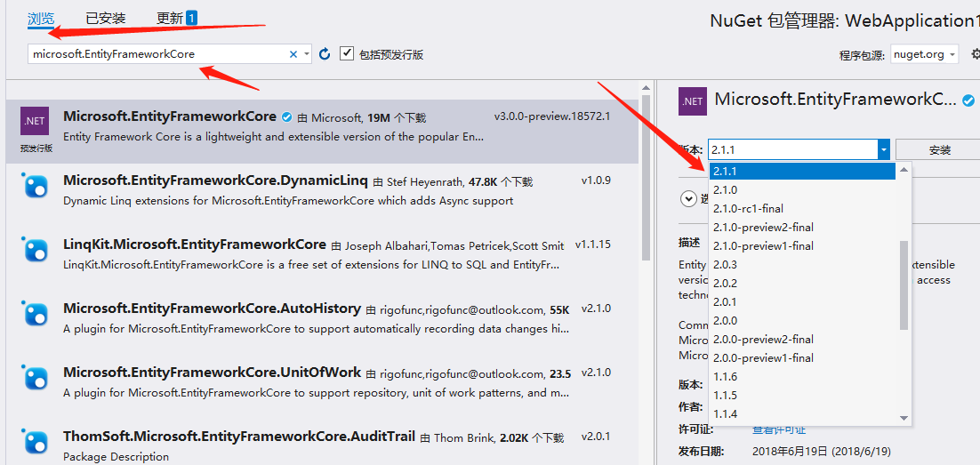Image resolution: width=980 pixels, height=465 pixels.
Task: Choose version 1.1.5
Action: pos(803,396)
